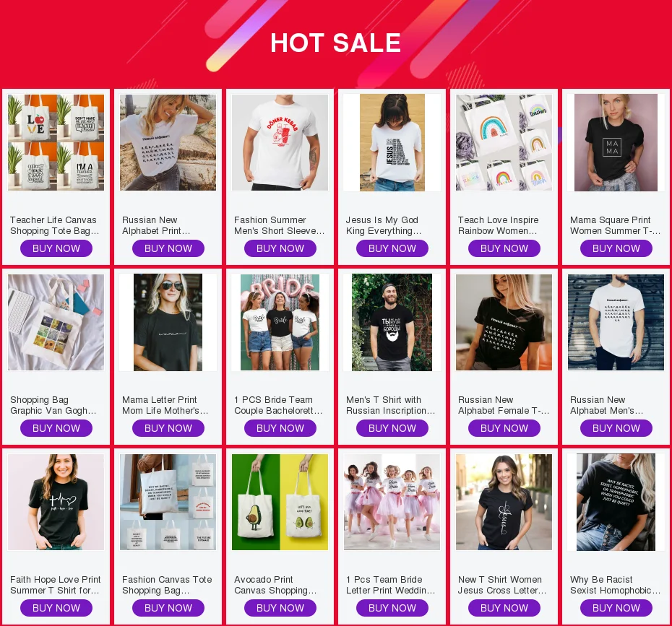Buy the Mama Letter Print Mom Life shirt
672x626 pixels.
pyautogui.click(x=168, y=428)
